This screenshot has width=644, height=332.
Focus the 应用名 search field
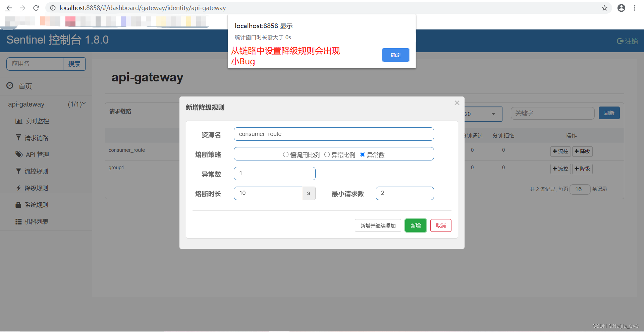coord(35,64)
